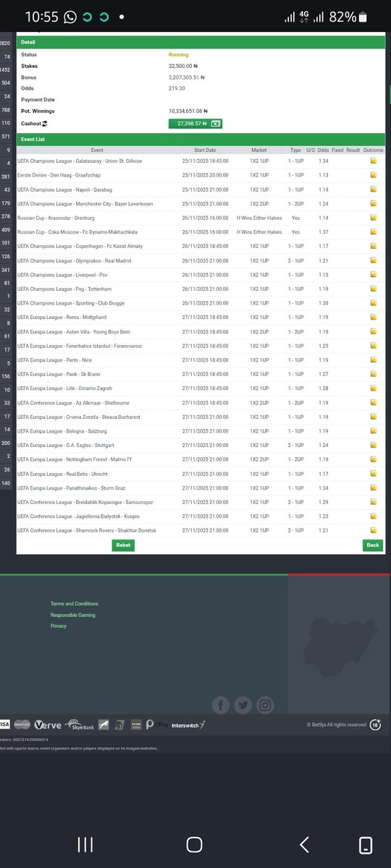Click the Interswitch payment logo
Screen dimensions: 391x868
(188, 724)
